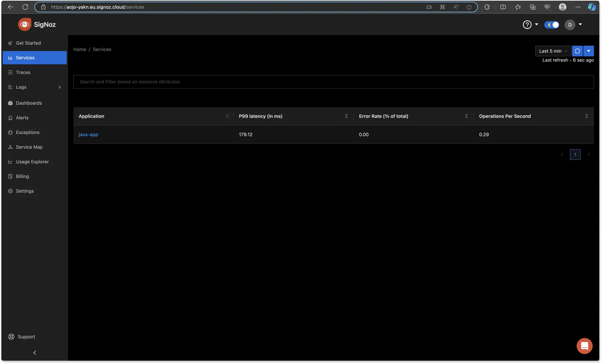Go to Traces page

(35, 72)
